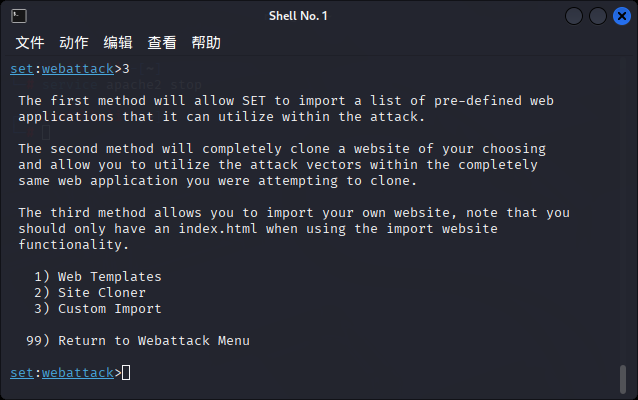Click the terminal scrollbar handle
Image resolution: width=638 pixels, height=400 pixels.
coord(623,379)
